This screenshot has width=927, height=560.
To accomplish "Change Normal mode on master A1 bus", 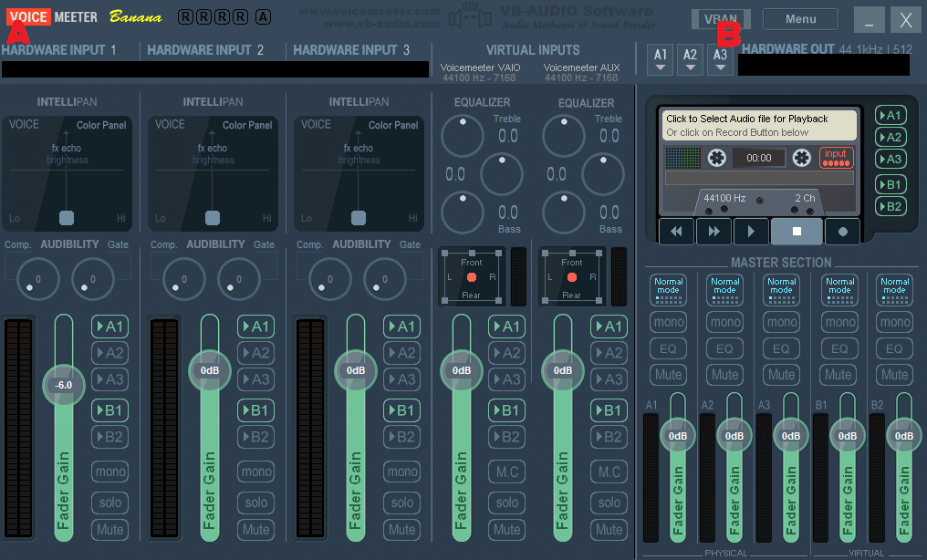I will 668,289.
